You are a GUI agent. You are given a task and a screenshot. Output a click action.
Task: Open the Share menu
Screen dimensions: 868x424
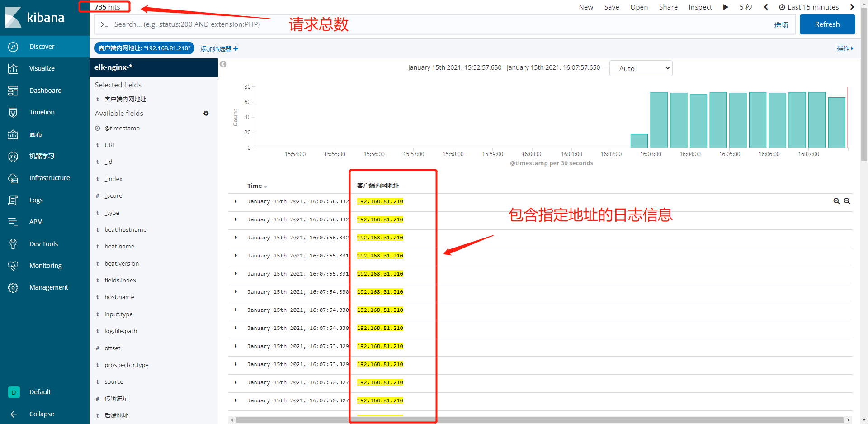(668, 7)
